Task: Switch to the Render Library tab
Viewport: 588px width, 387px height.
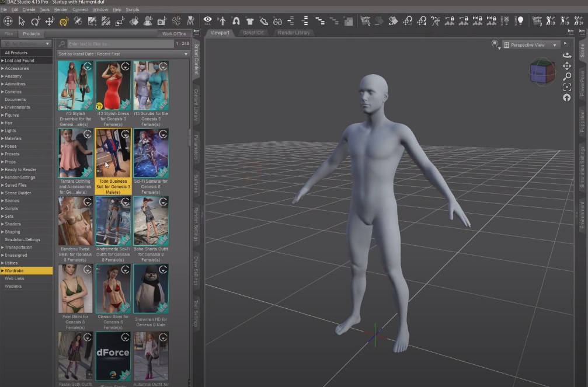Action: 294,33
